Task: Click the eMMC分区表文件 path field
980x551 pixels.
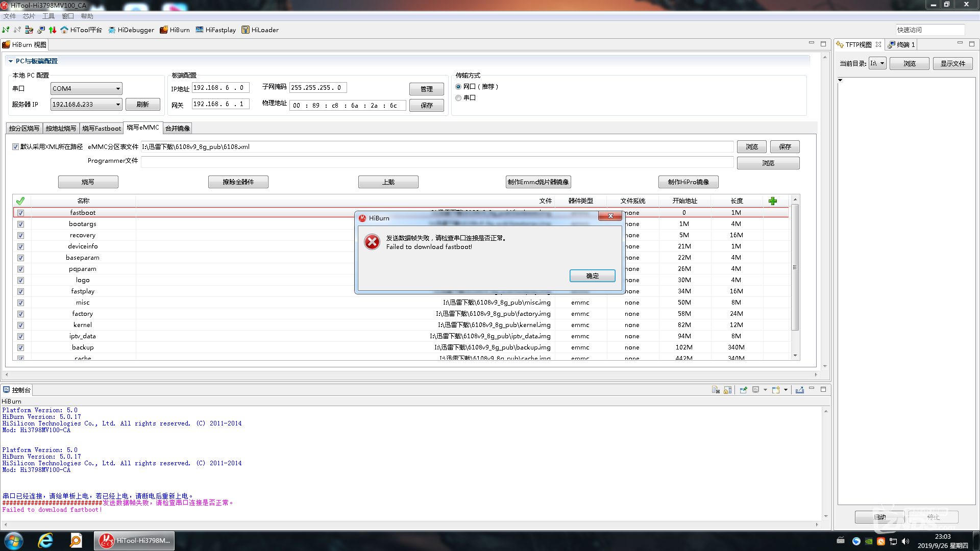Action: click(x=437, y=147)
